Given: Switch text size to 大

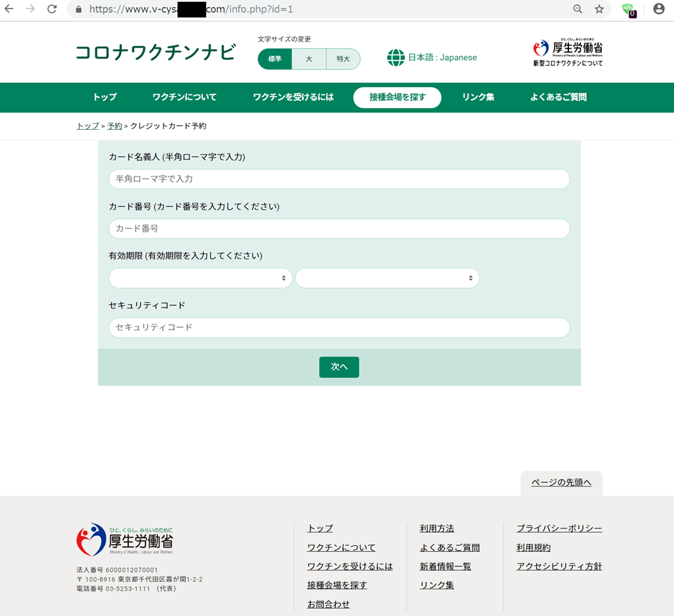Looking at the screenshot, I should click(309, 59).
